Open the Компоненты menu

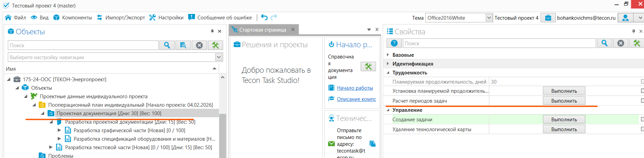coord(73,18)
